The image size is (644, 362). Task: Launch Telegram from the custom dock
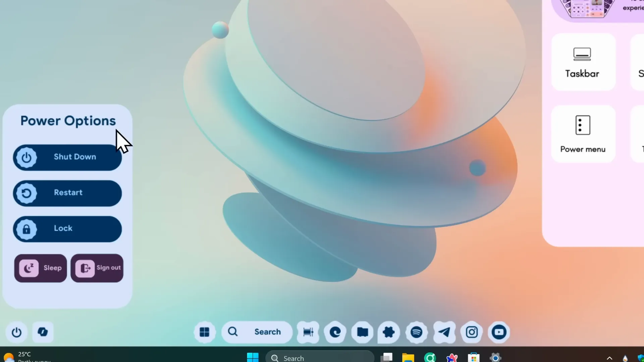pyautogui.click(x=444, y=332)
